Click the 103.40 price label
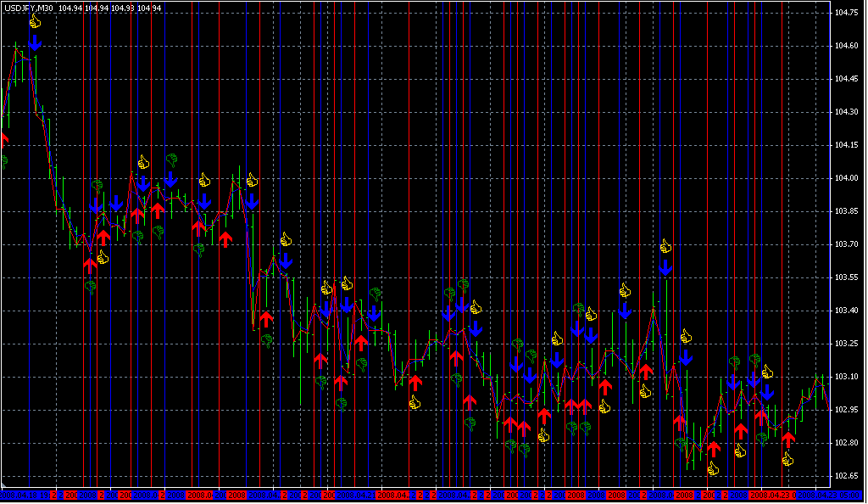 847,311
